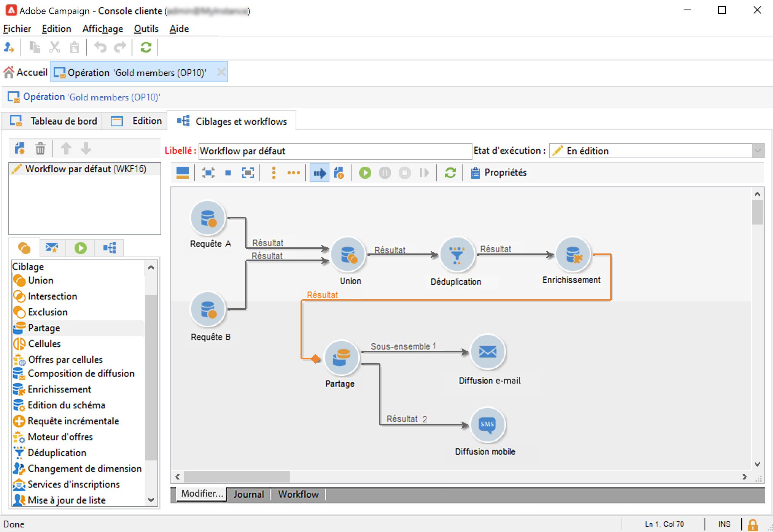This screenshot has width=773, height=532.
Task: Click the refresh icon in the workflow toolbar
Action: tap(450, 173)
